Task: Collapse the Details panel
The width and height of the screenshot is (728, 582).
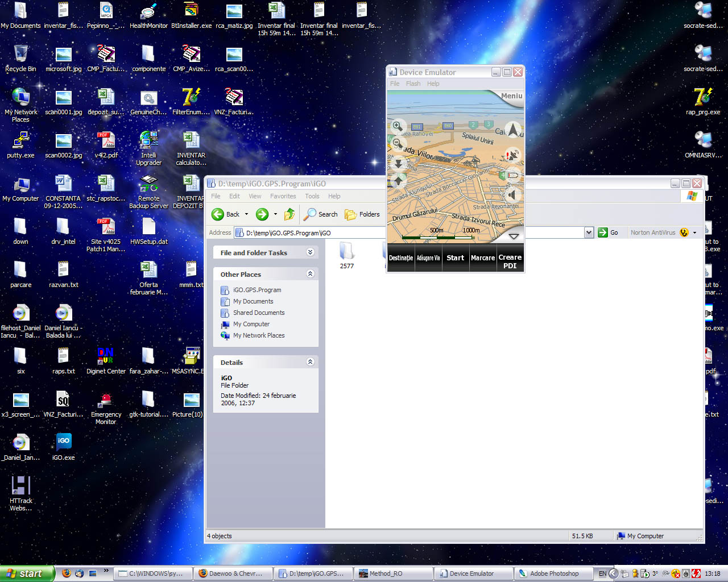Action: (310, 362)
